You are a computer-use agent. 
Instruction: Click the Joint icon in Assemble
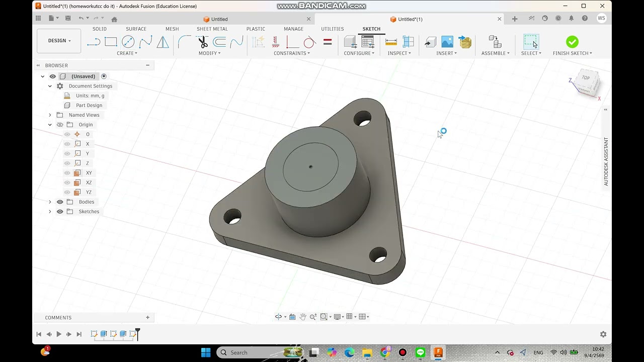coord(495,42)
